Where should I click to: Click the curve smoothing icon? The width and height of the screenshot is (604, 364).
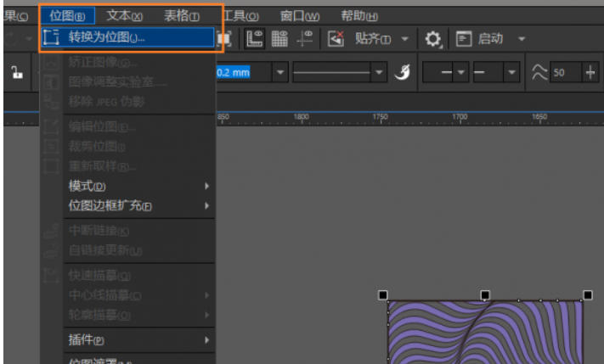(x=539, y=73)
